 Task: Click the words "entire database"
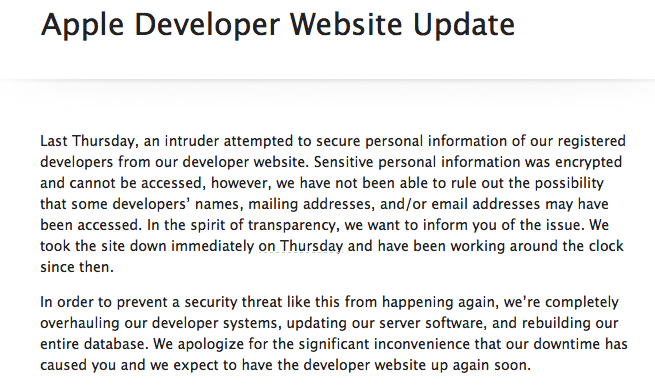click(x=94, y=344)
